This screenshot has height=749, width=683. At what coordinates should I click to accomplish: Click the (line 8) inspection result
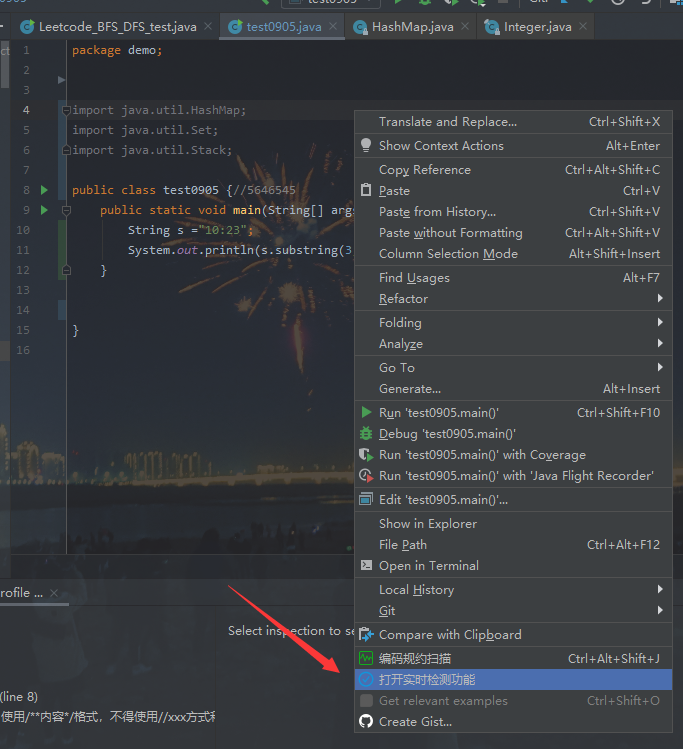pos(19,696)
